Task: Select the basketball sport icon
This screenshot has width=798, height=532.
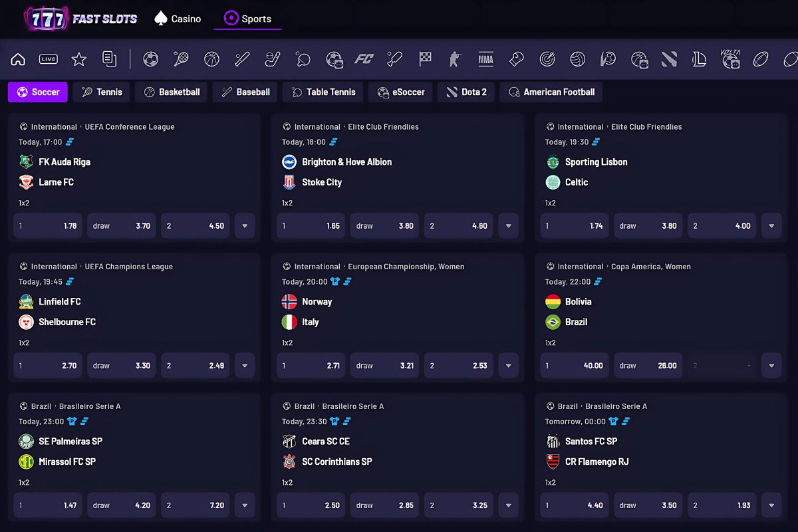Action: pyautogui.click(x=211, y=59)
